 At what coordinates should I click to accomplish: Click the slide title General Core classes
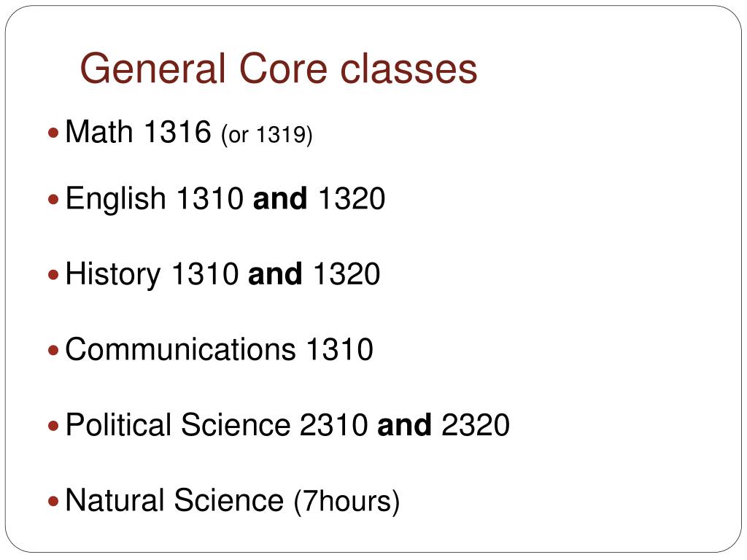[279, 69]
